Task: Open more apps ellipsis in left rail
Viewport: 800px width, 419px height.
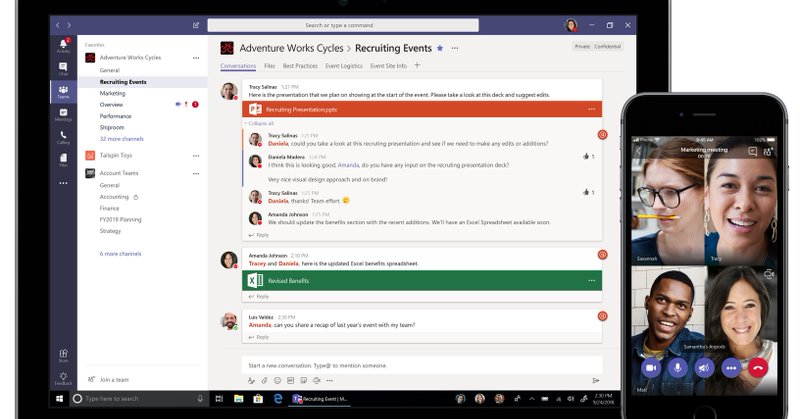Action: [63, 183]
